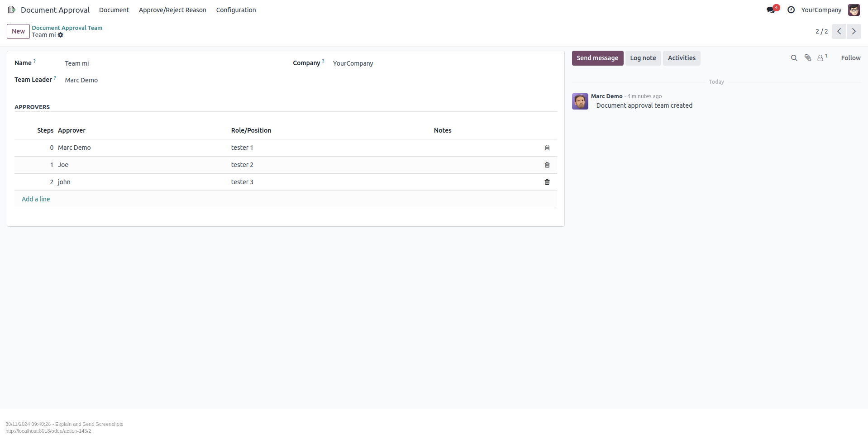Go back to Document Approval Team breadcrumb
Viewport: 868px width, 439px height.
pyautogui.click(x=67, y=28)
